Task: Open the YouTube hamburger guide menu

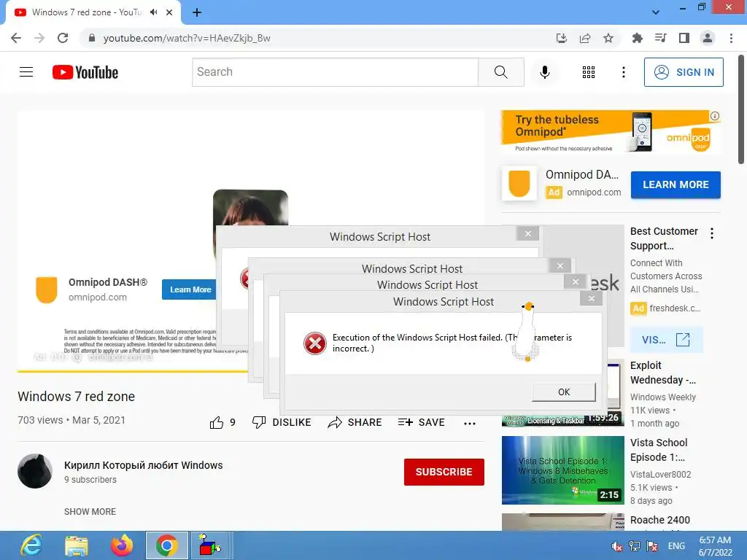Action: (26, 72)
